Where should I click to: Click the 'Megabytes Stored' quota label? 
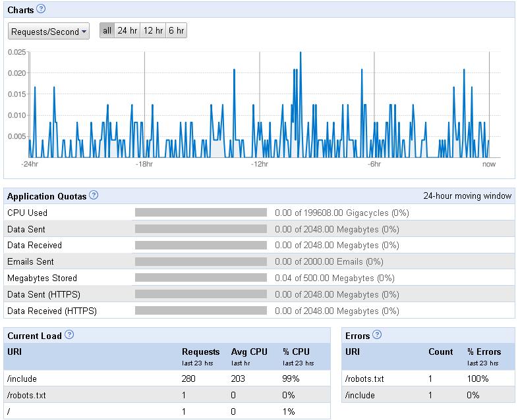pos(42,278)
